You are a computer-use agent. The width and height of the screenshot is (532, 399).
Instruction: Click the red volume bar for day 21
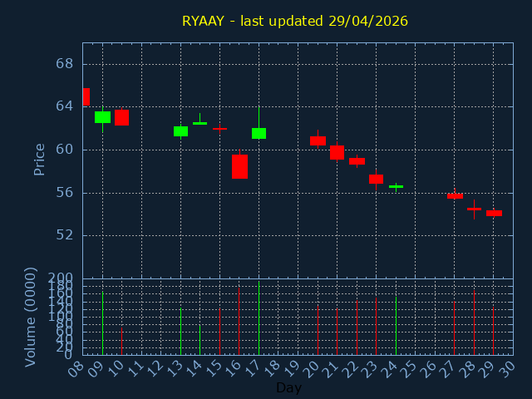(x=337, y=332)
